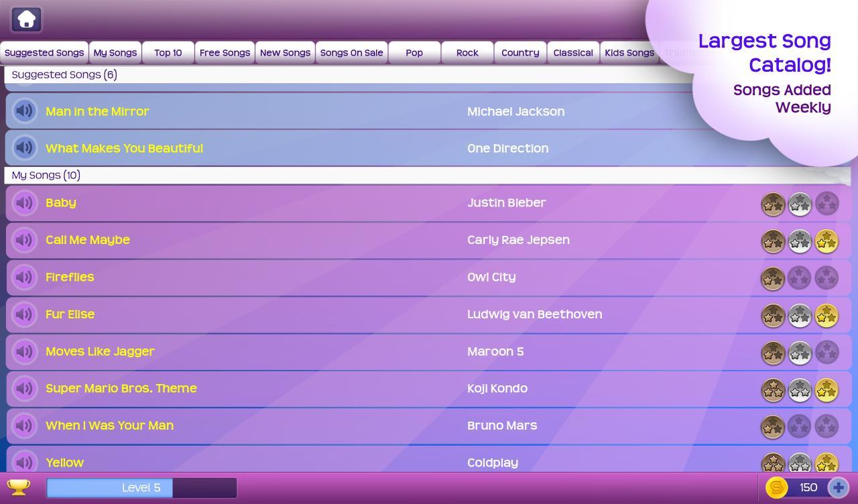Click the Level 5 progress bar
The height and width of the screenshot is (504, 858).
[141, 487]
